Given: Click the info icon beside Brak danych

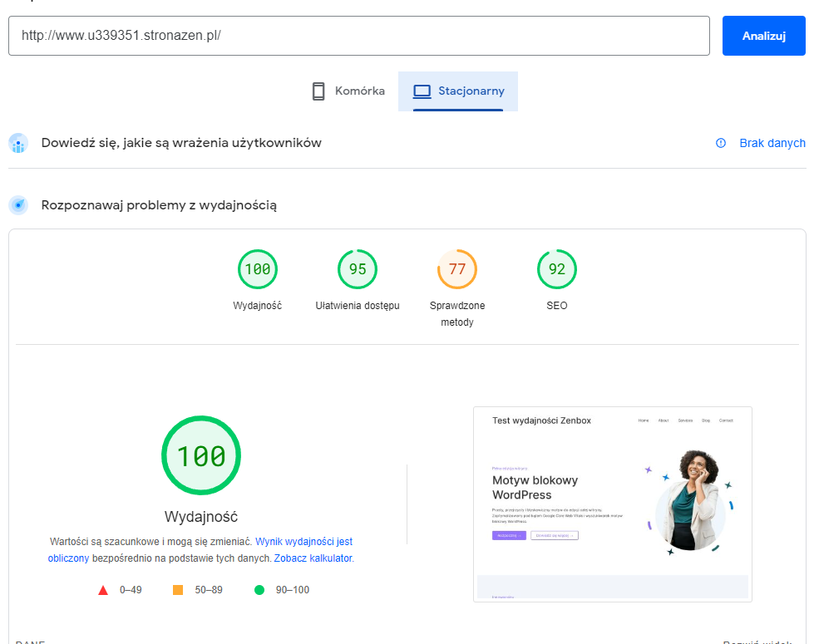Looking at the screenshot, I should (721, 143).
